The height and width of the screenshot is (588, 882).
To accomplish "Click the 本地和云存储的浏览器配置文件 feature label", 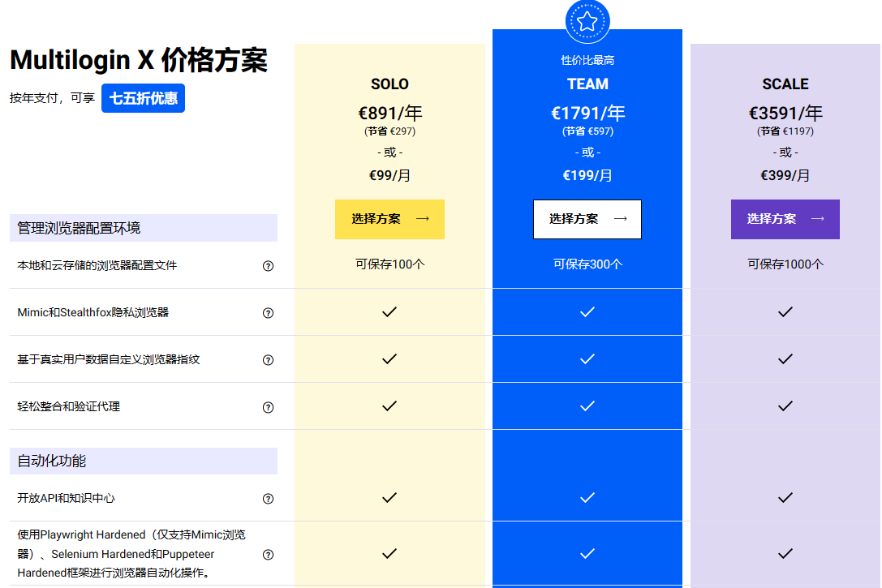I will [x=97, y=265].
